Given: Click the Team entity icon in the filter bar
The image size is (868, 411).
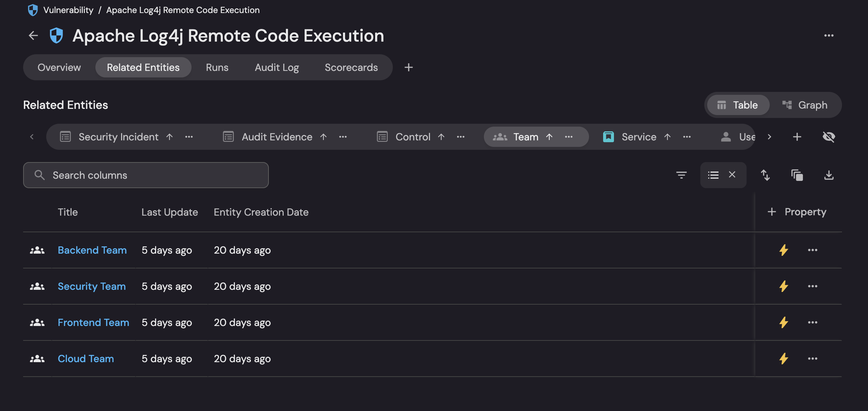Looking at the screenshot, I should 500,137.
